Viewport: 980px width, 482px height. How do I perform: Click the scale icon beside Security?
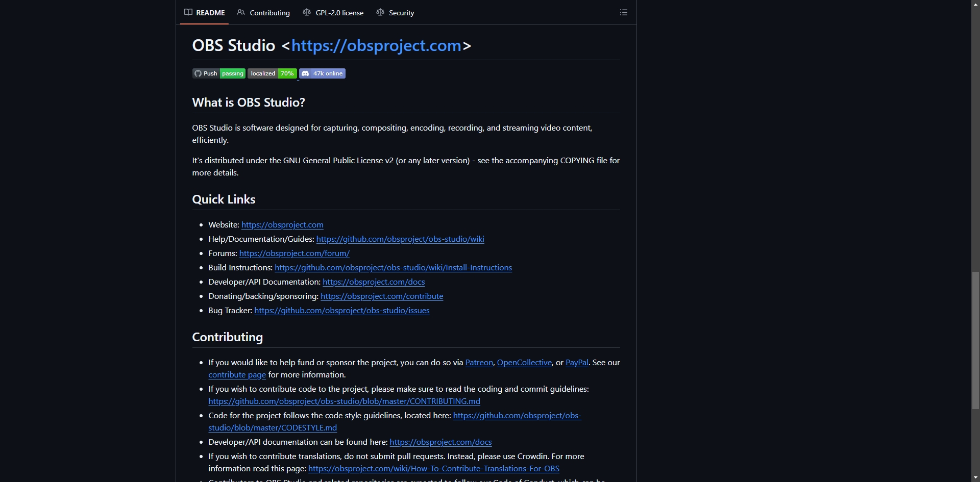[380, 12]
